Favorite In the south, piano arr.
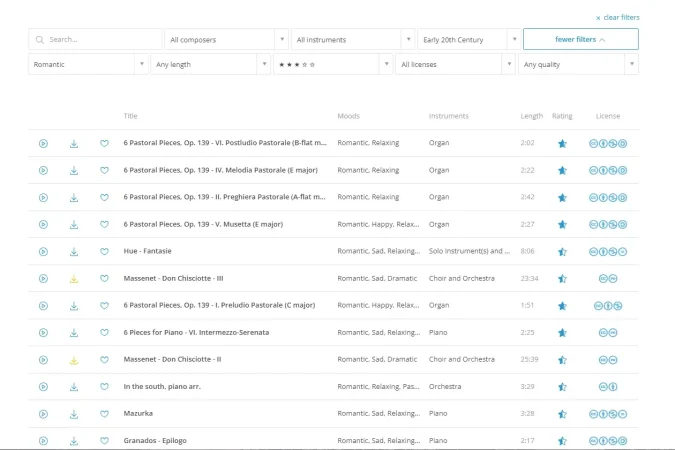675x450 pixels. pos(104,387)
